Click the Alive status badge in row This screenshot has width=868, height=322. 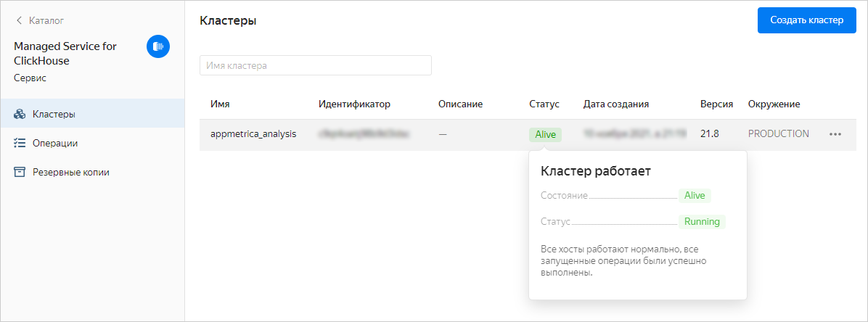click(x=545, y=134)
